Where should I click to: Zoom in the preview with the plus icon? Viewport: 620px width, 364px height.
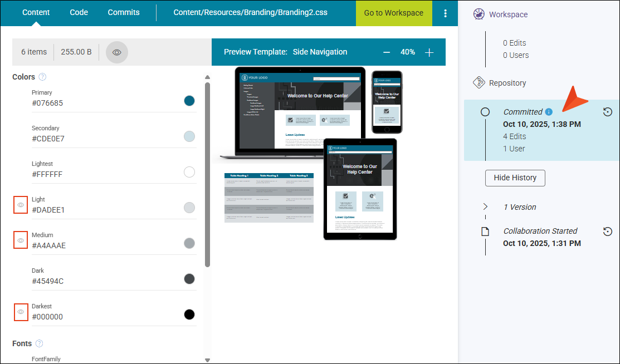pos(429,52)
